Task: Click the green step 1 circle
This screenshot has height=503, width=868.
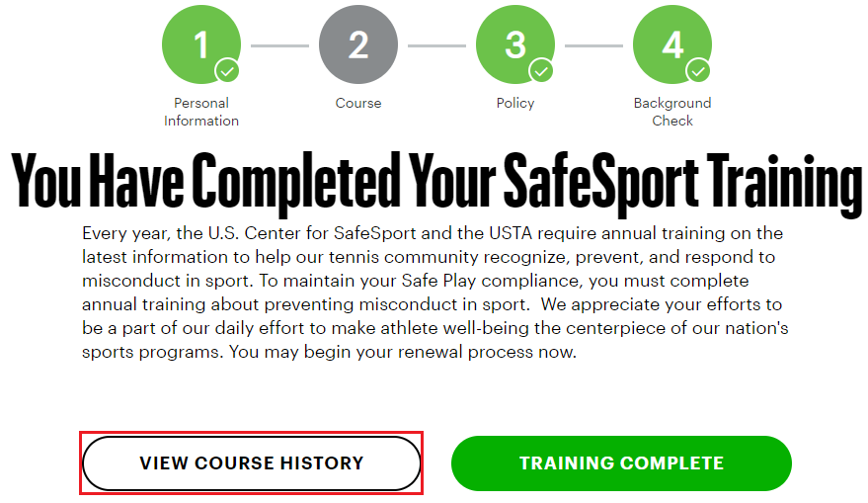Action: (200, 43)
